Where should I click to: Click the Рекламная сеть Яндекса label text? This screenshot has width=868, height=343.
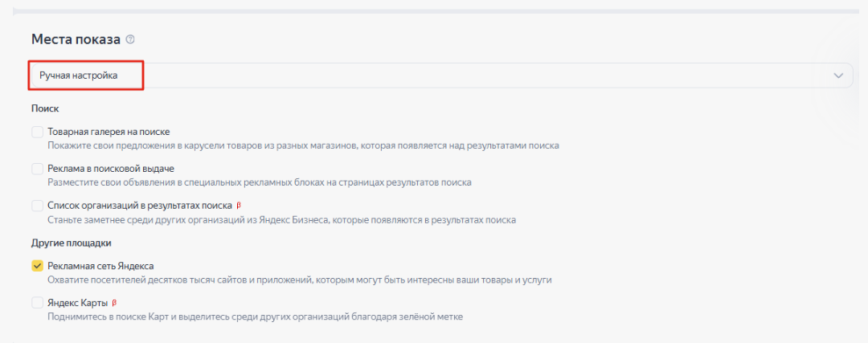tap(100, 266)
